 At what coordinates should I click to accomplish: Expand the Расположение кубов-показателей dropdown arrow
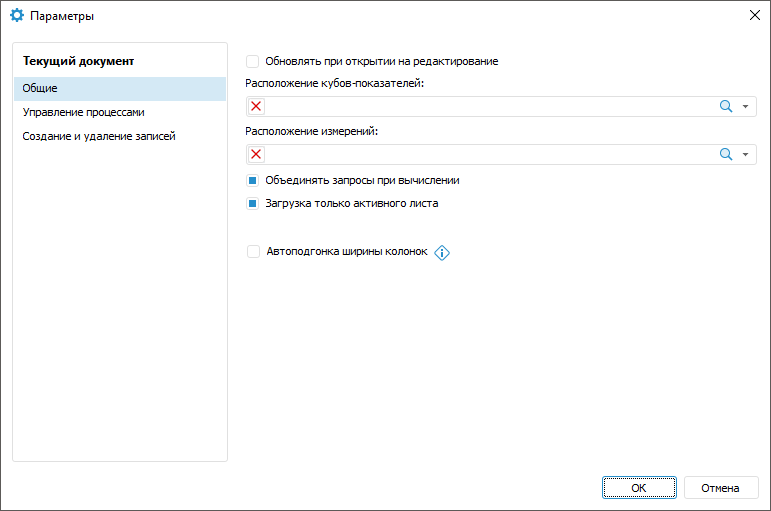(x=745, y=107)
